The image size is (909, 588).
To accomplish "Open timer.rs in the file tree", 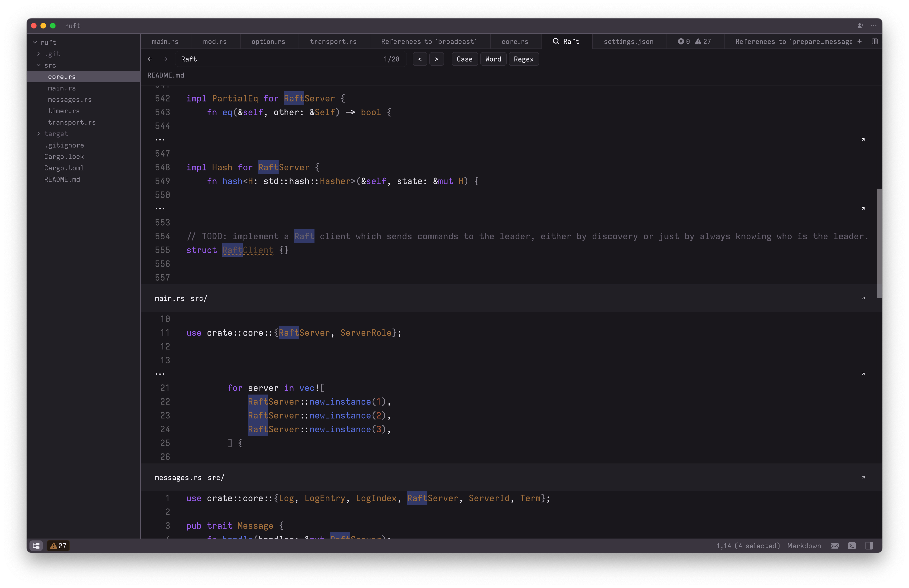I will click(84, 111).
